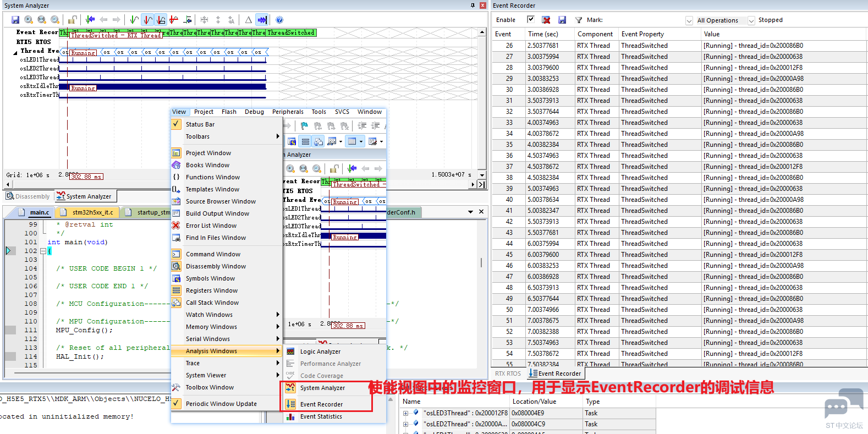This screenshot has width=868, height=434.
Task: Clear Event Recorder records with red X icon
Action: 546,20
